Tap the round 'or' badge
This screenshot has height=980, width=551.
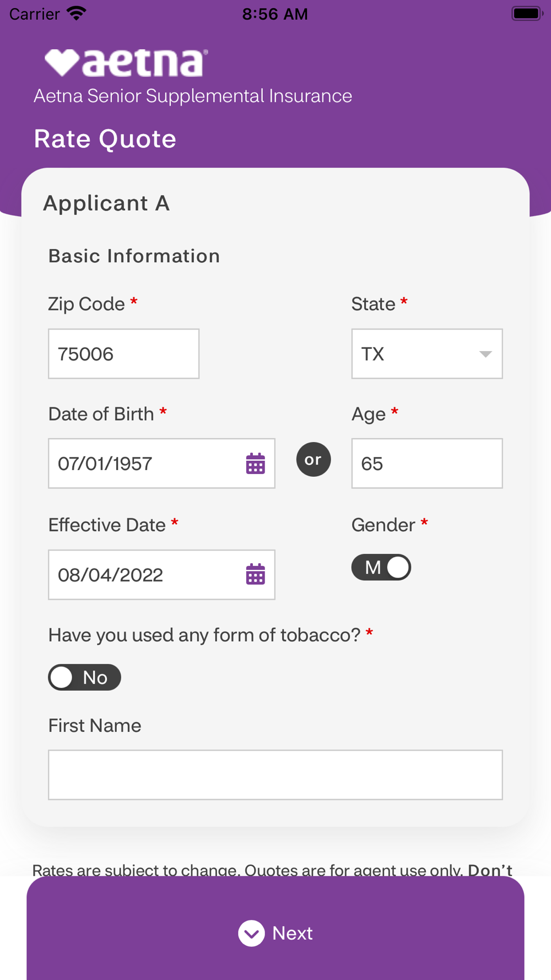point(314,459)
